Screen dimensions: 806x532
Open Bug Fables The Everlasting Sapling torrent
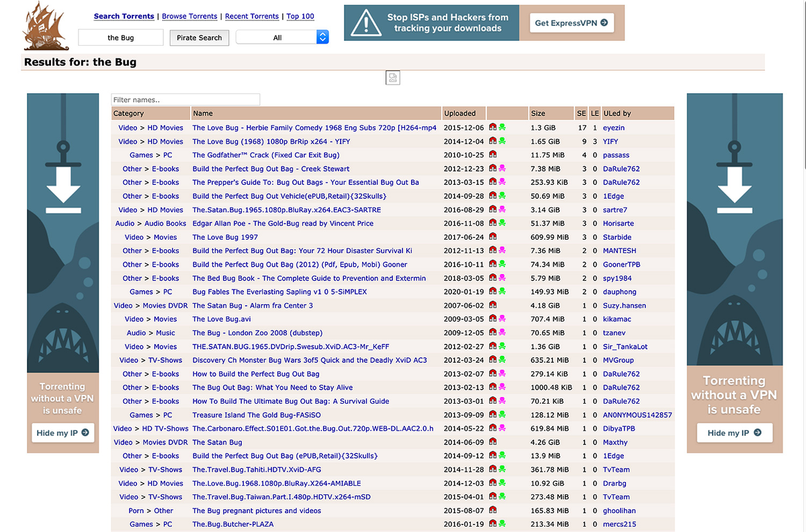point(279,292)
